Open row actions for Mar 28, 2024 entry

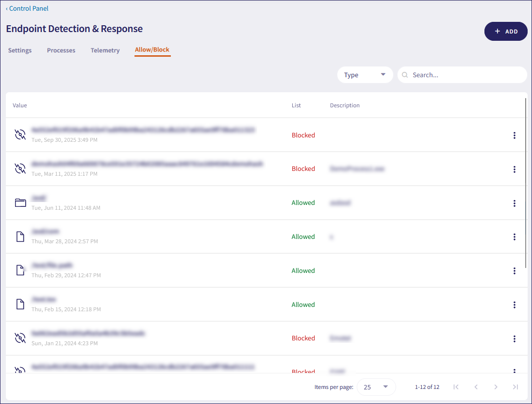click(x=515, y=237)
